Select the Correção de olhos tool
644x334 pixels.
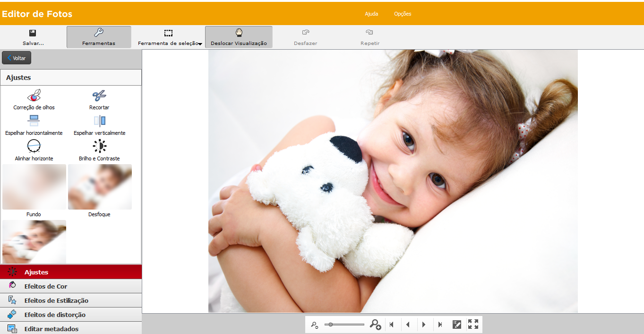(34, 96)
